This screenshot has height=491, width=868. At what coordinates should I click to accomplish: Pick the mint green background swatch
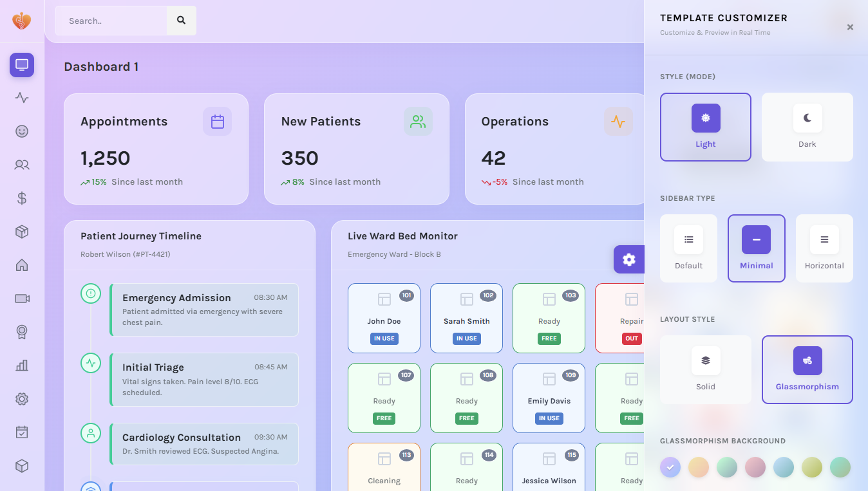(727, 467)
